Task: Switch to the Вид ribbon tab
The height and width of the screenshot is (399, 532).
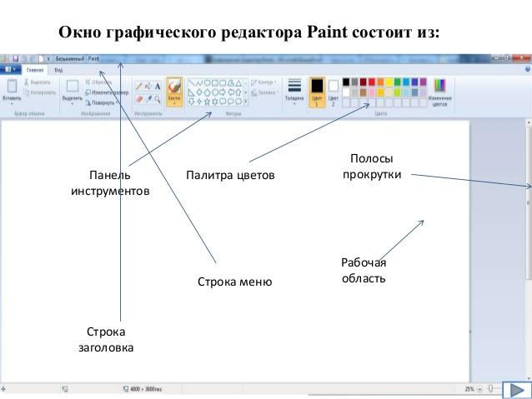Action: 58,70
